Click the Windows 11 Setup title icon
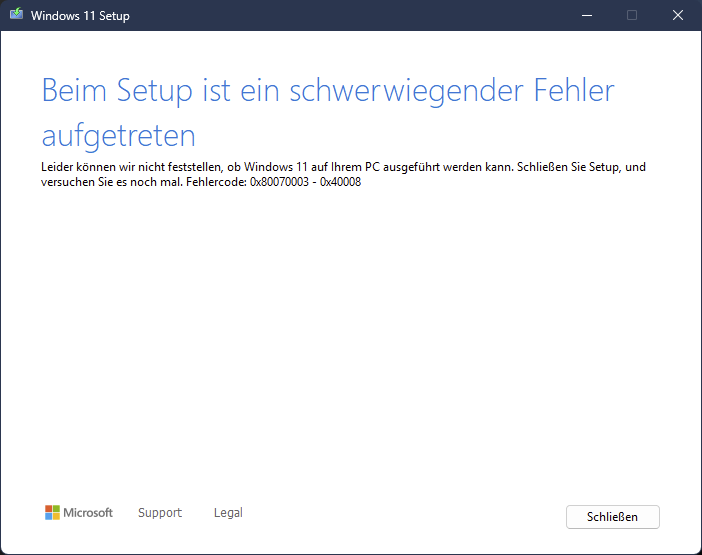702x555 pixels. click(17, 14)
